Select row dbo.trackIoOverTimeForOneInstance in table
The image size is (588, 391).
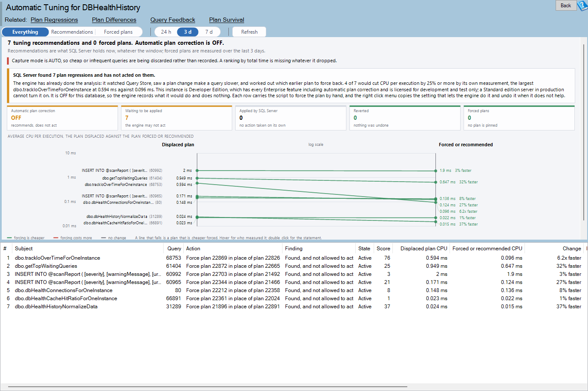(294, 258)
